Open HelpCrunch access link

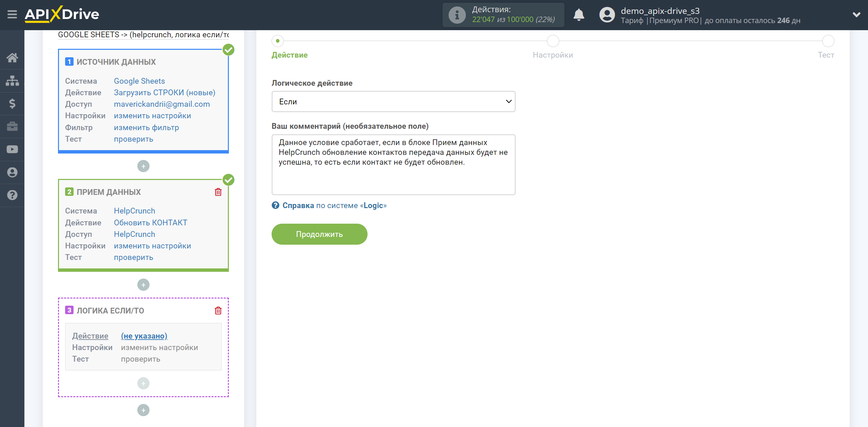[134, 234]
